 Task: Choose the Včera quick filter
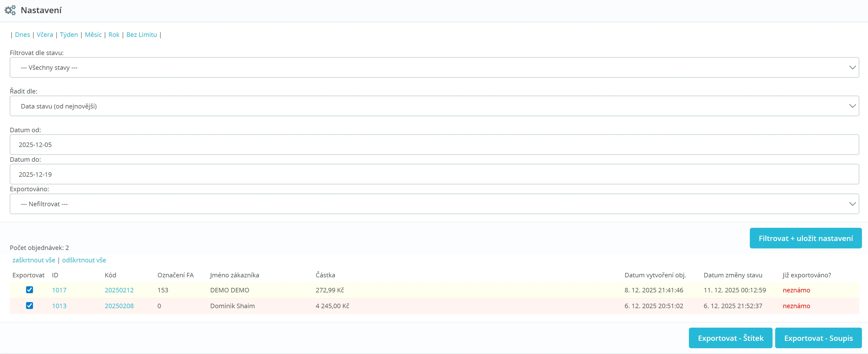point(45,35)
